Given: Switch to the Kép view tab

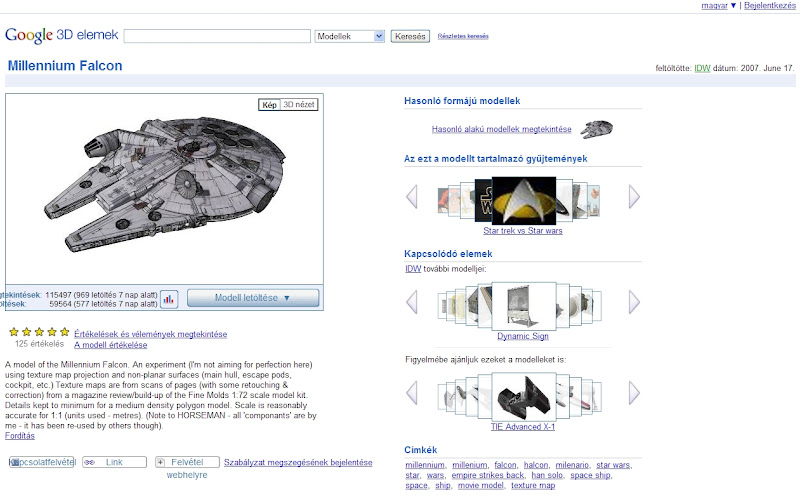Looking at the screenshot, I should pyautogui.click(x=269, y=105).
